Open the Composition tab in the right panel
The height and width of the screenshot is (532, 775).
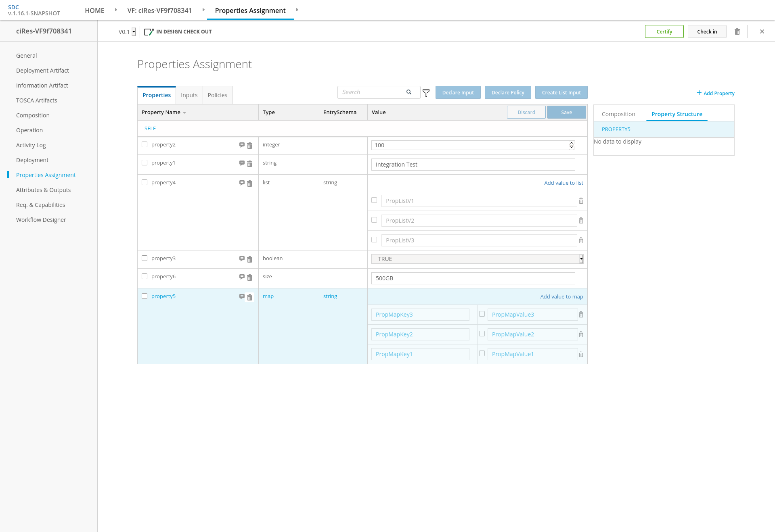tap(618, 114)
